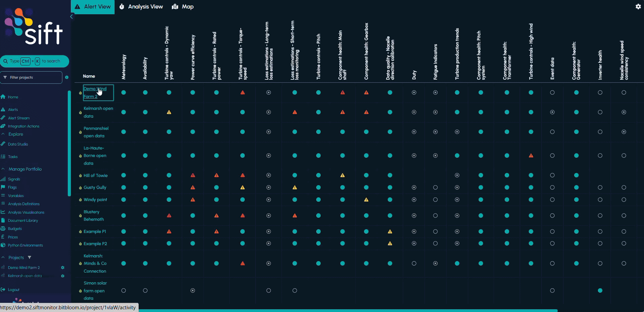Collapse the Manage Portfolio section

pos(3,169)
